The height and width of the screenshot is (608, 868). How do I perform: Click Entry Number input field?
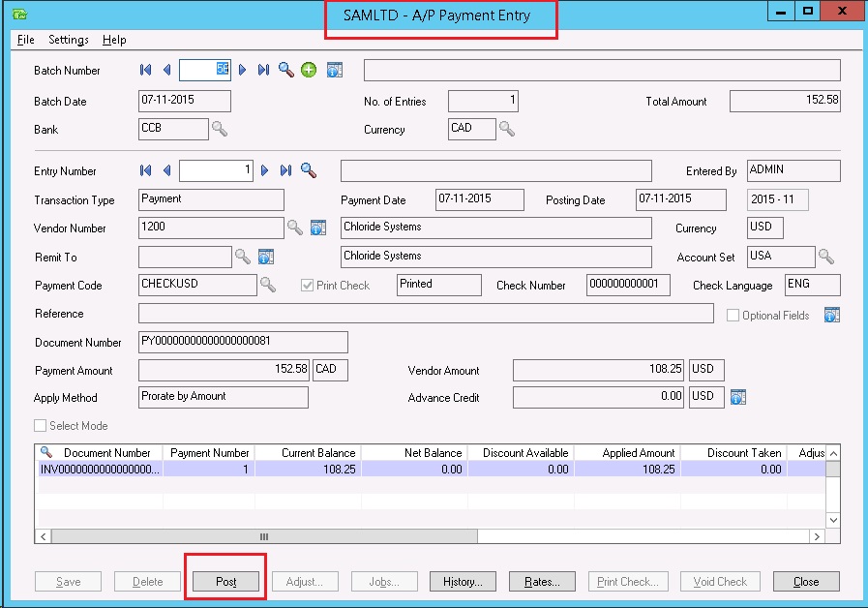click(216, 170)
